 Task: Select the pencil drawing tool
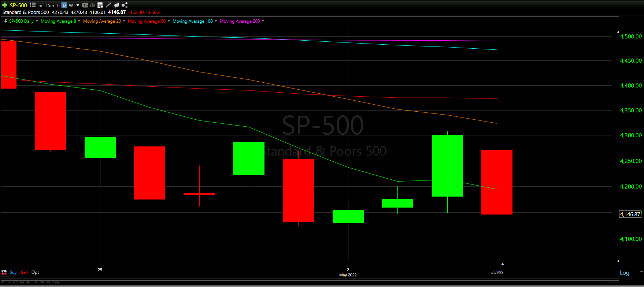[108, 5]
